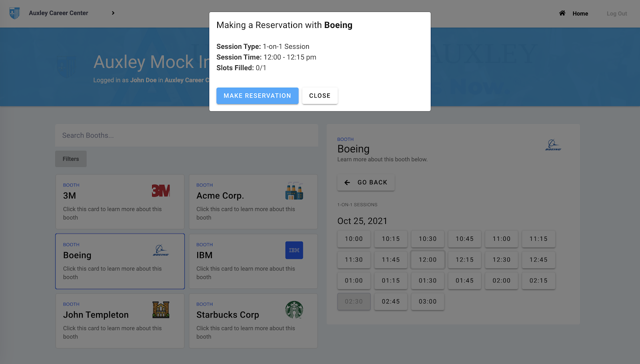Select the 12:00 time slot
The width and height of the screenshot is (640, 364).
coord(428,260)
